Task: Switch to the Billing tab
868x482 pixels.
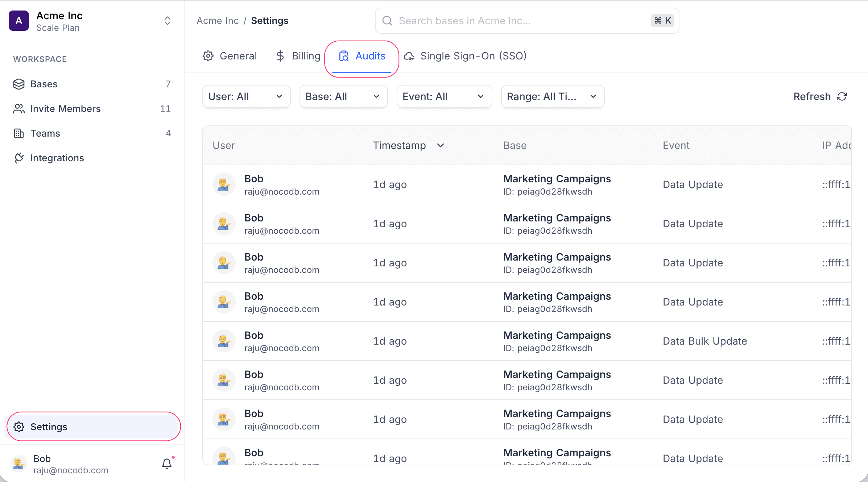Action: coord(298,56)
